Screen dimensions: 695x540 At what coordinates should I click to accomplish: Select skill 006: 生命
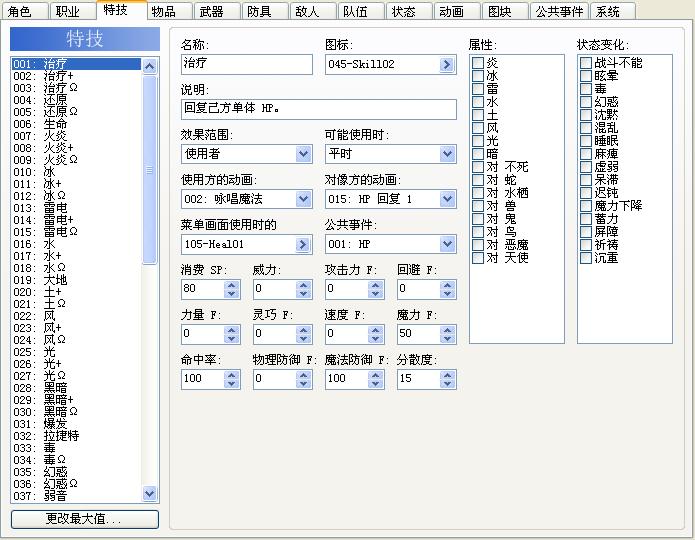[76, 124]
